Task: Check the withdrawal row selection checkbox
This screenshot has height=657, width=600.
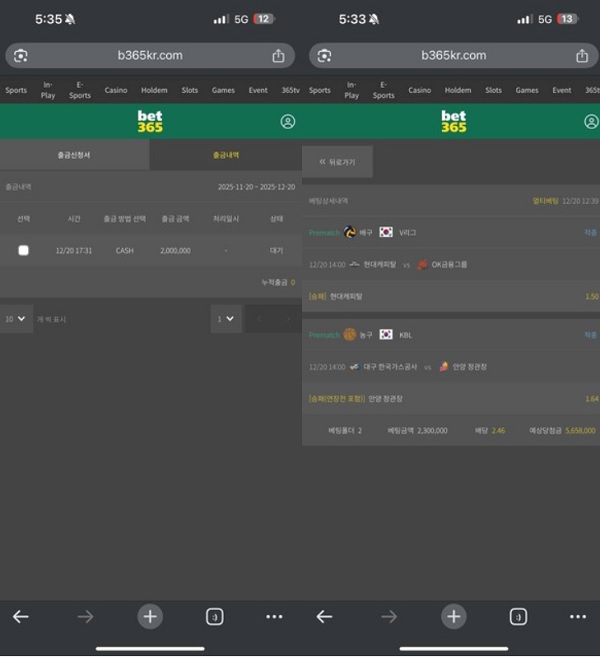Action: [23, 250]
